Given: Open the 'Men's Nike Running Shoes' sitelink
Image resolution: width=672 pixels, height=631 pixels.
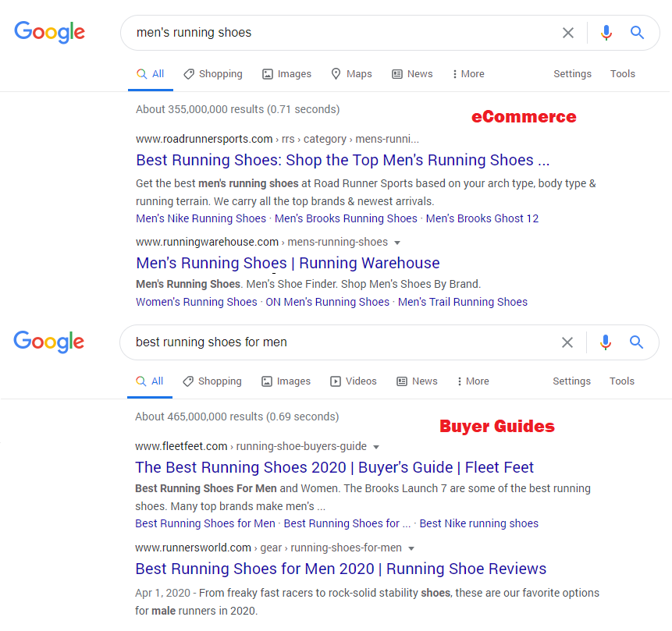Looking at the screenshot, I should [x=201, y=218].
